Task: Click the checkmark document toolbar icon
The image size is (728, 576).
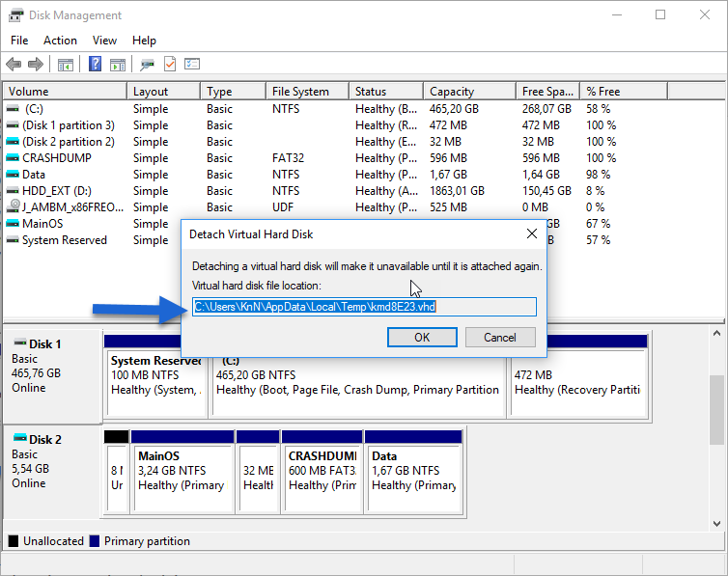Action: 170,64
